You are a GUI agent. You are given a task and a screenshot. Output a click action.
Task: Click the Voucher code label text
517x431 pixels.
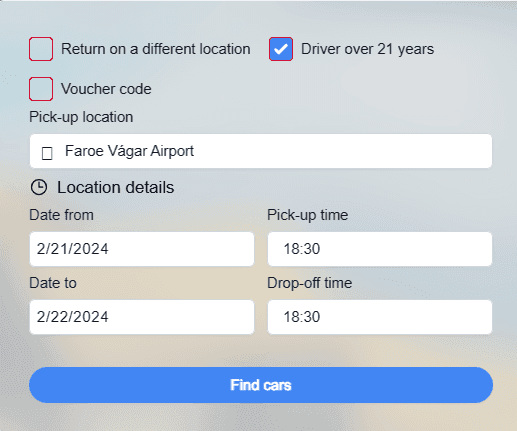pos(106,89)
